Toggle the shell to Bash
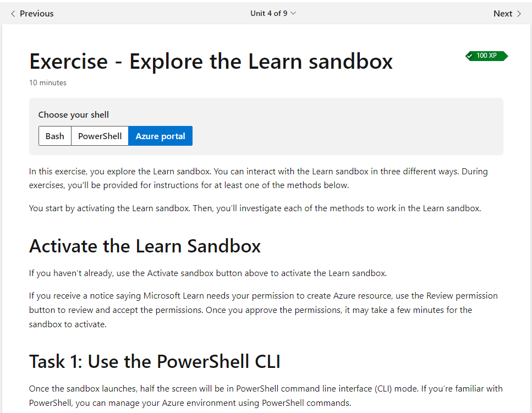 point(54,135)
